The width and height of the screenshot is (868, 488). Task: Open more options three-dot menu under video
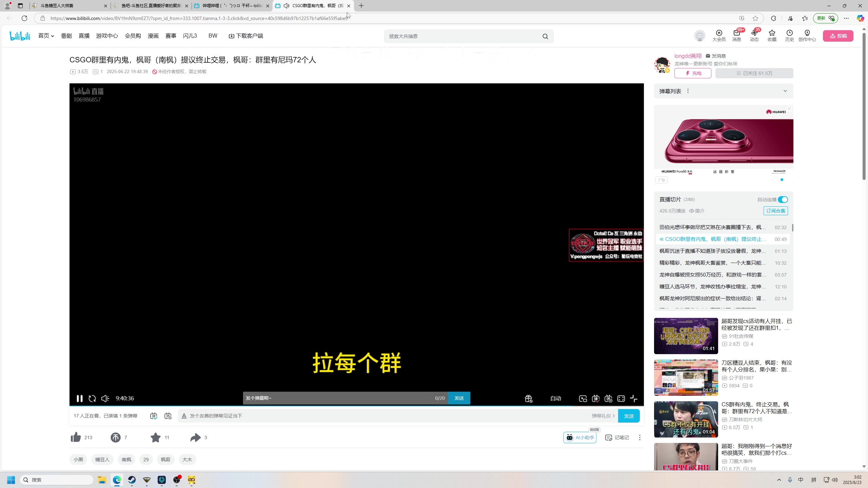click(x=640, y=438)
